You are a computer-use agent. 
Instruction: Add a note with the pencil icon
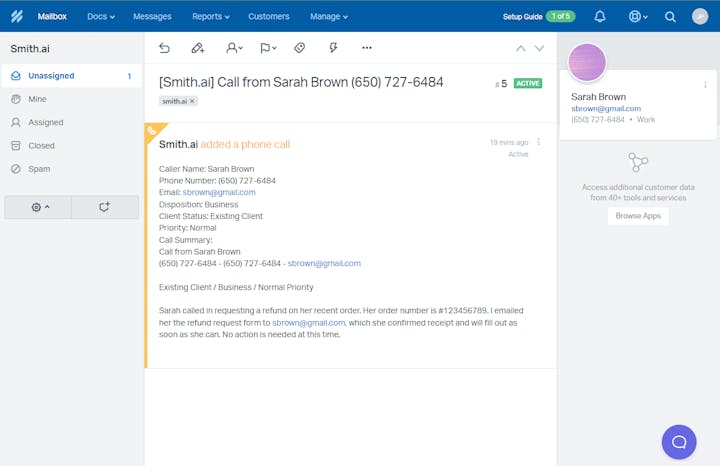[198, 47]
